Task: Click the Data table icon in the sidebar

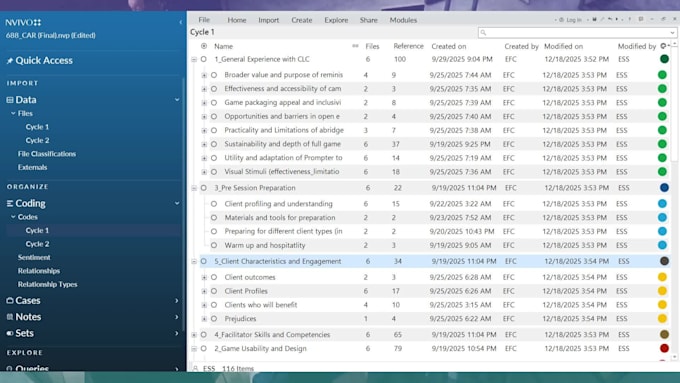Action: tap(10, 100)
